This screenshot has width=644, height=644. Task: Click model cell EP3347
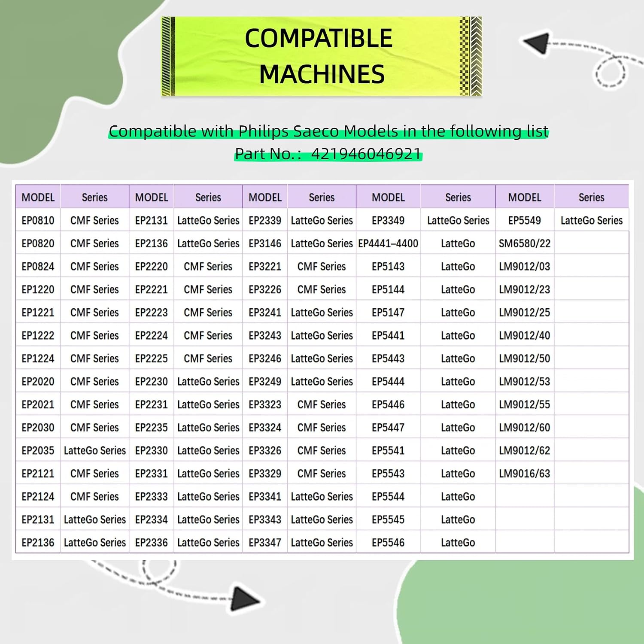pyautogui.click(x=265, y=543)
